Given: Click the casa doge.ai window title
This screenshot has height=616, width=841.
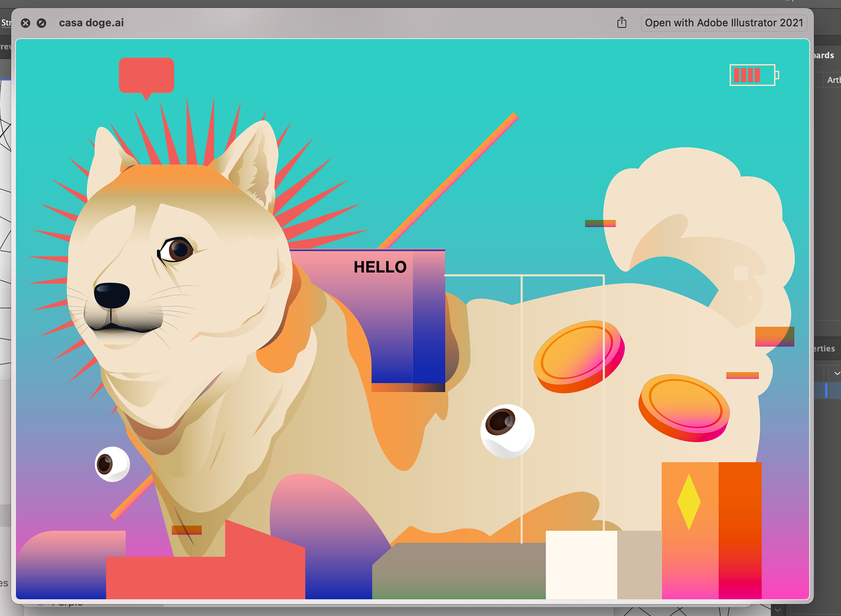Looking at the screenshot, I should [x=91, y=23].
